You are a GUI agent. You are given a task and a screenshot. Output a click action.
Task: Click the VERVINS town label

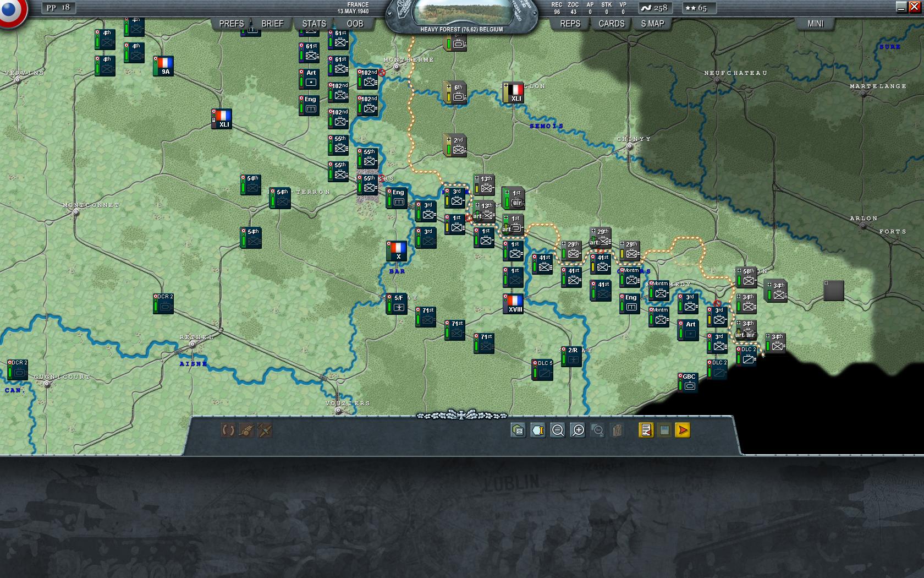point(24,73)
